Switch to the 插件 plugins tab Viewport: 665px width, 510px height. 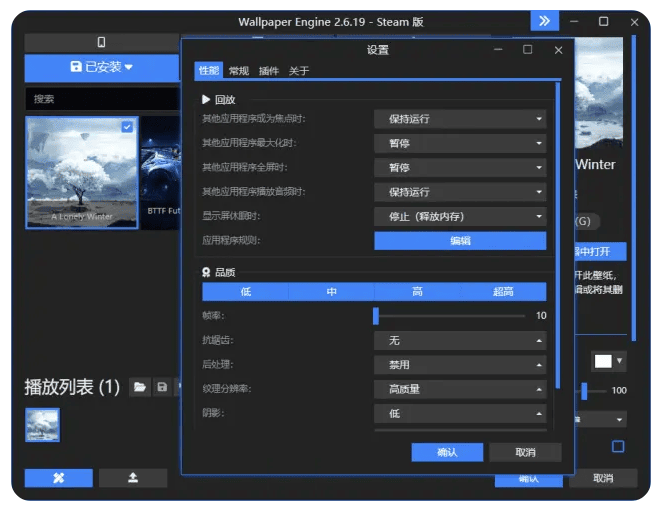tap(268, 71)
